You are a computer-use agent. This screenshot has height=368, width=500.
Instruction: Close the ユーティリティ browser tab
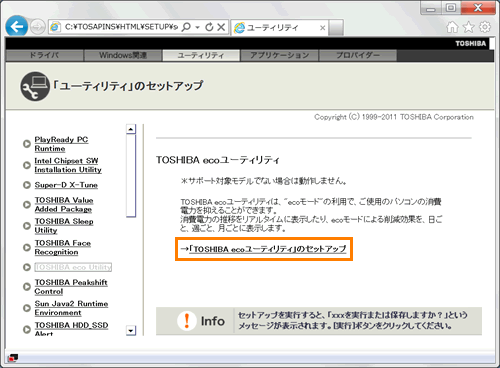click(x=322, y=28)
